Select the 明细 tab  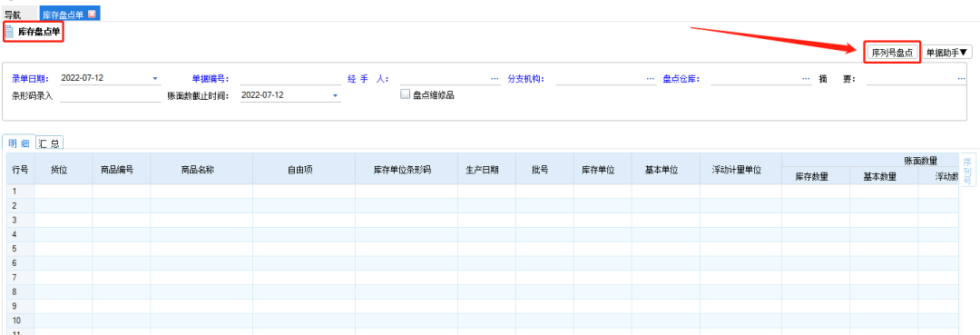pyautogui.click(x=19, y=143)
